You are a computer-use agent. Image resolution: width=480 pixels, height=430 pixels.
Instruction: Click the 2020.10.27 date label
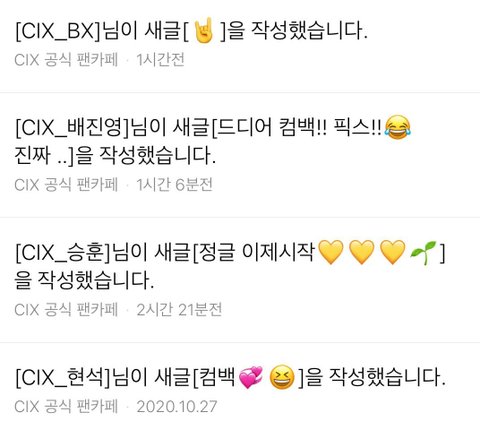(177, 407)
